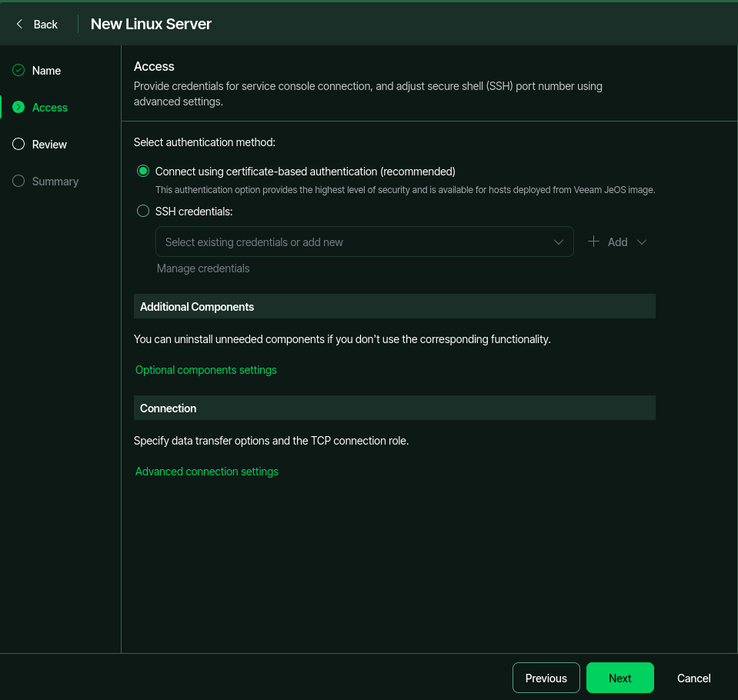This screenshot has width=738, height=700.
Task: Click the 'Specify data transfer options' text
Action: 271,441
